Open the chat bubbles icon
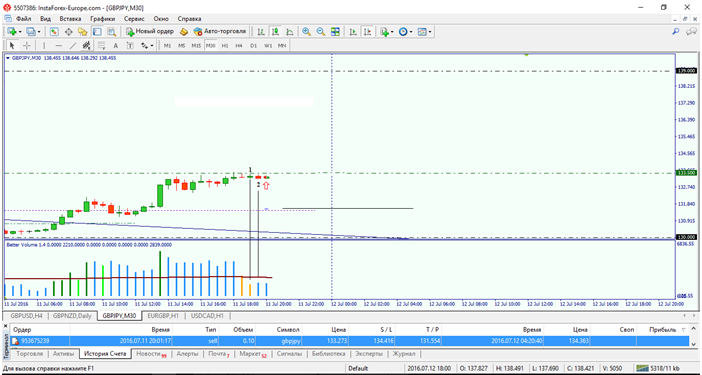Image resolution: width=702 pixels, height=375 pixels. coord(691,31)
